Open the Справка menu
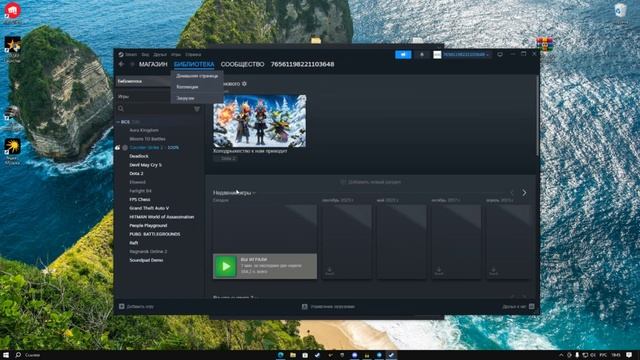The image size is (640, 360). [193, 54]
